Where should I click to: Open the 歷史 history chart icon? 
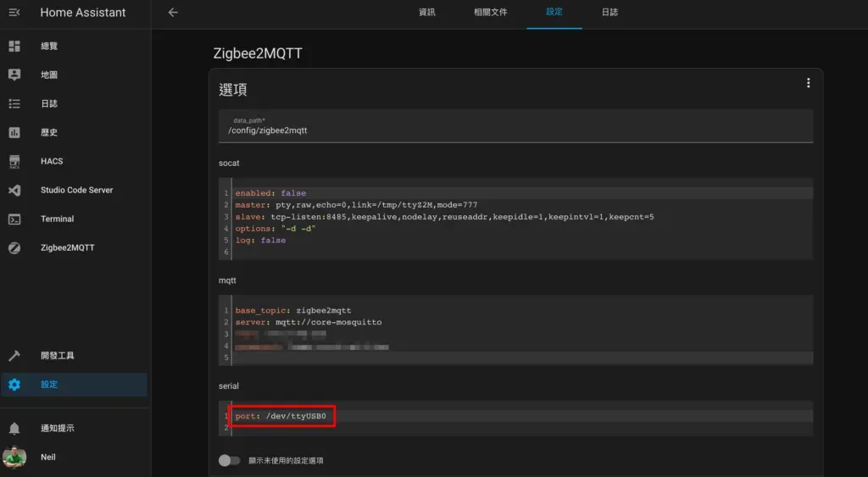click(14, 132)
